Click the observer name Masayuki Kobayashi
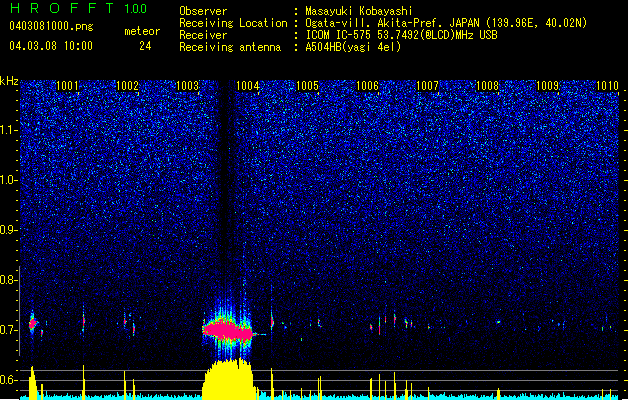The height and width of the screenshot is (400, 629). click(359, 11)
